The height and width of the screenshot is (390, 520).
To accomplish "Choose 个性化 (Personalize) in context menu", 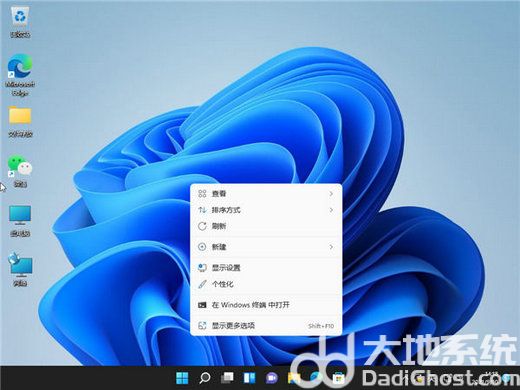I will point(266,284).
